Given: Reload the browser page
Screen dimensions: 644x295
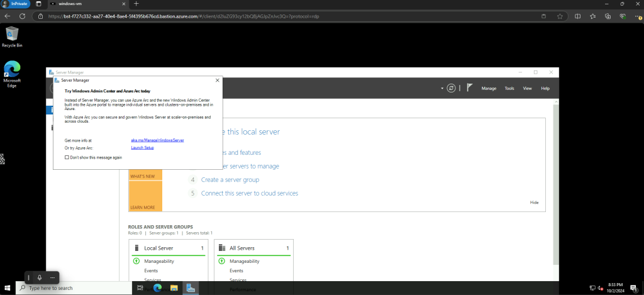Looking at the screenshot, I should pyautogui.click(x=23, y=16).
